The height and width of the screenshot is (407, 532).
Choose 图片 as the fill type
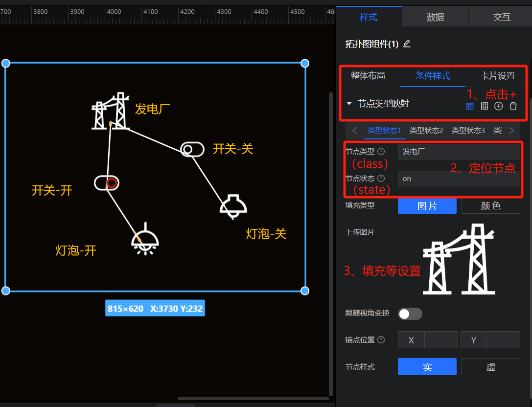427,206
